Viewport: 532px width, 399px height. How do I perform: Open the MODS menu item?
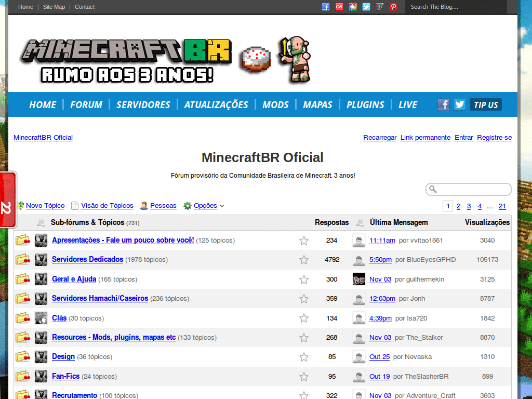tap(275, 105)
